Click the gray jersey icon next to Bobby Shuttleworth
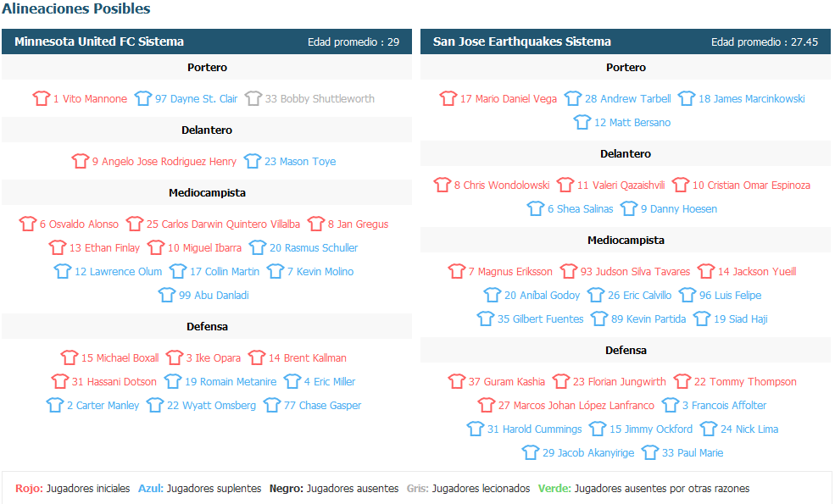Screen dimensions: 835x504 (253, 98)
